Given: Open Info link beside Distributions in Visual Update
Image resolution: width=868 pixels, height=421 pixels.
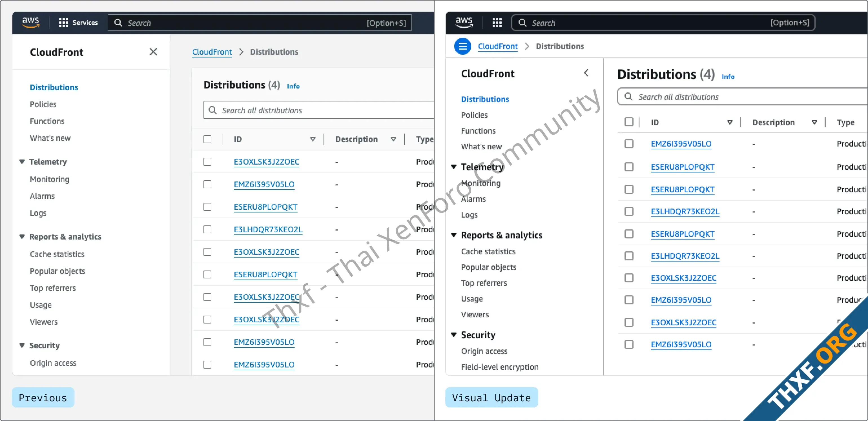Looking at the screenshot, I should pos(728,77).
